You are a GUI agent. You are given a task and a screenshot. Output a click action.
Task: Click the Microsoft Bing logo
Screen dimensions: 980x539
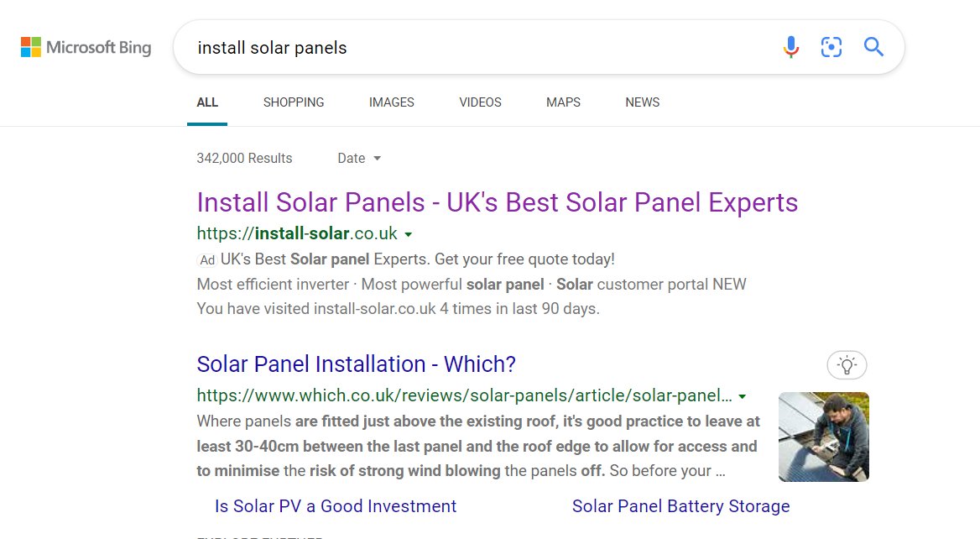click(x=86, y=48)
